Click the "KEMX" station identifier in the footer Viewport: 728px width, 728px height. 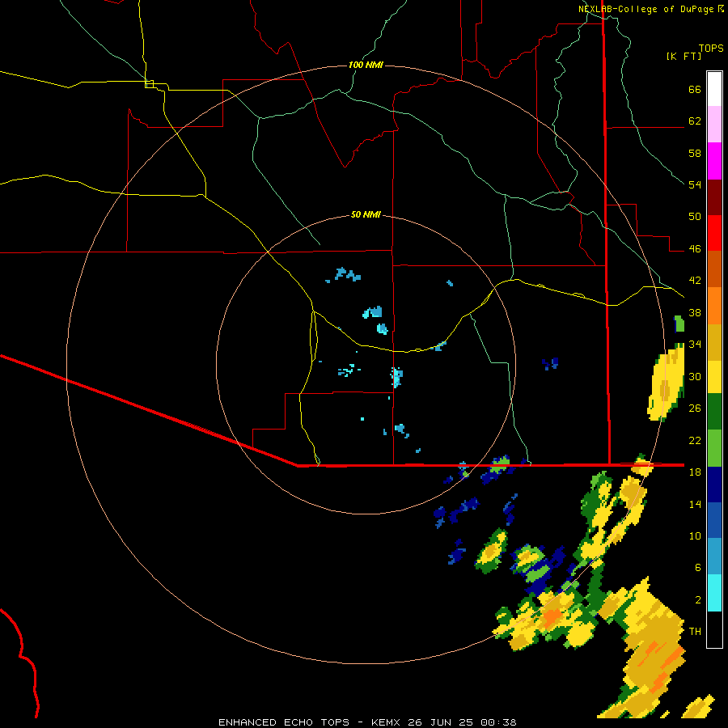pyautogui.click(x=387, y=722)
